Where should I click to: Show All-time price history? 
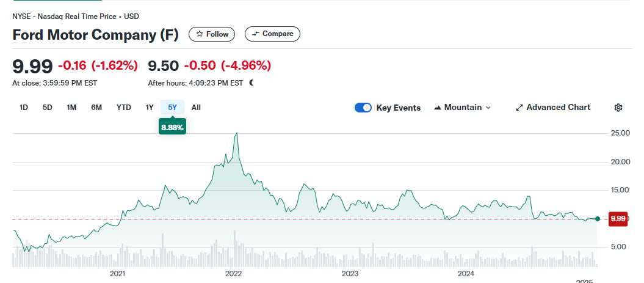pyautogui.click(x=196, y=108)
